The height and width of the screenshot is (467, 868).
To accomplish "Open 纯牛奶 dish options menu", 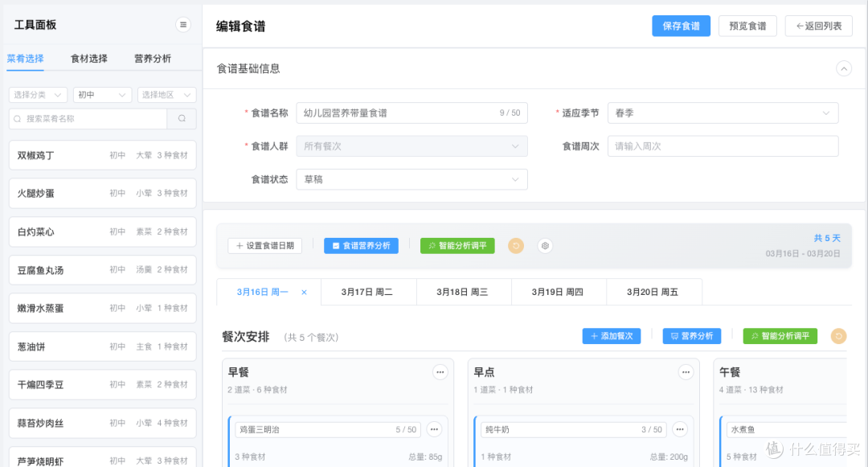I will (x=680, y=429).
